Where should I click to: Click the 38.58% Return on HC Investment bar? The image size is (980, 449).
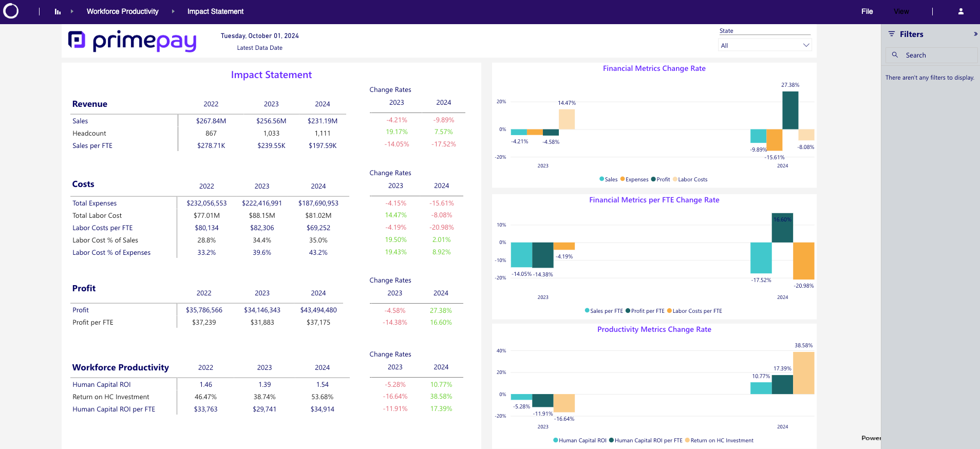pyautogui.click(x=803, y=373)
